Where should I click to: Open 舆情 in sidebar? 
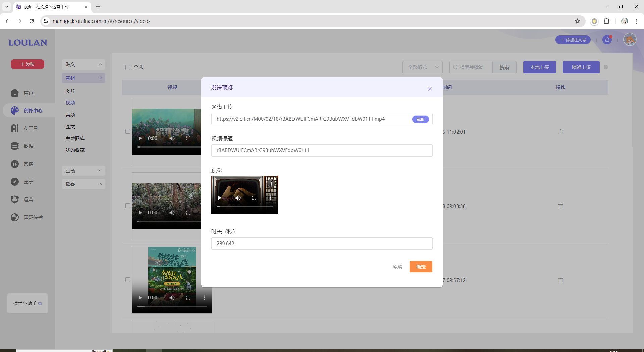tap(22, 164)
